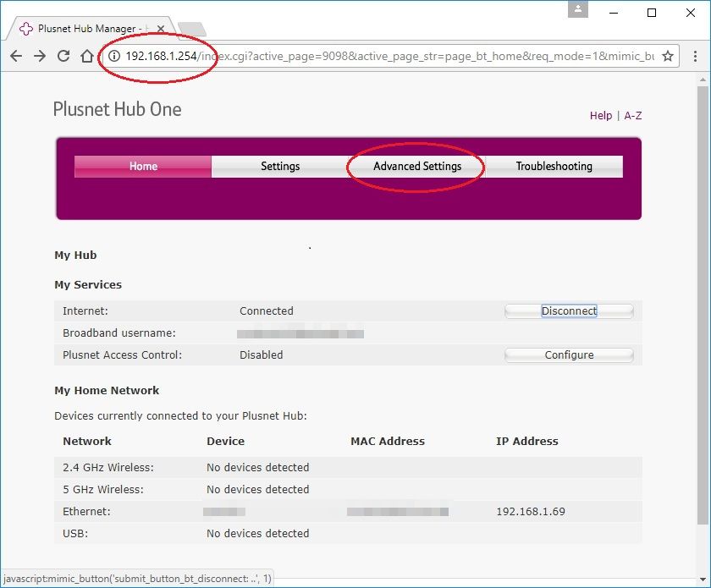The width and height of the screenshot is (711, 588).
Task: Switch to the Advanced Settings tab
Action: [x=417, y=166]
